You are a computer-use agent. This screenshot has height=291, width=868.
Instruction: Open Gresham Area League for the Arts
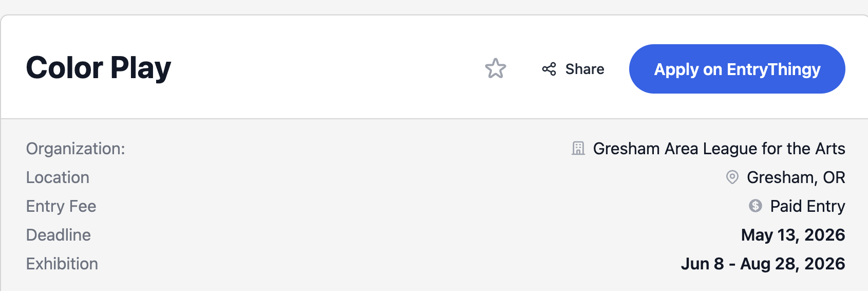point(719,149)
